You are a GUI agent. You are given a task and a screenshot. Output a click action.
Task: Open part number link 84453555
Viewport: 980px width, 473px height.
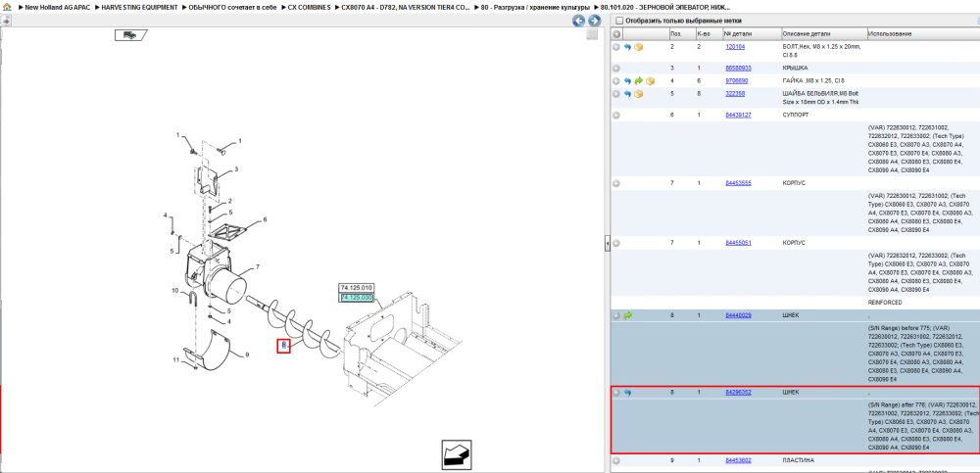click(738, 183)
